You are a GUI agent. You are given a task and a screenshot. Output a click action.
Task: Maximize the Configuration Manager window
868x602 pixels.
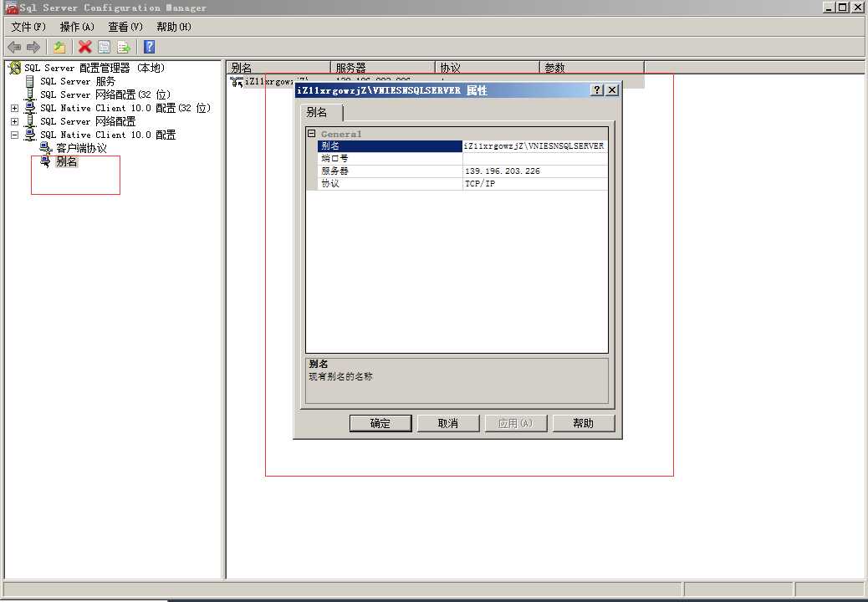(x=842, y=8)
